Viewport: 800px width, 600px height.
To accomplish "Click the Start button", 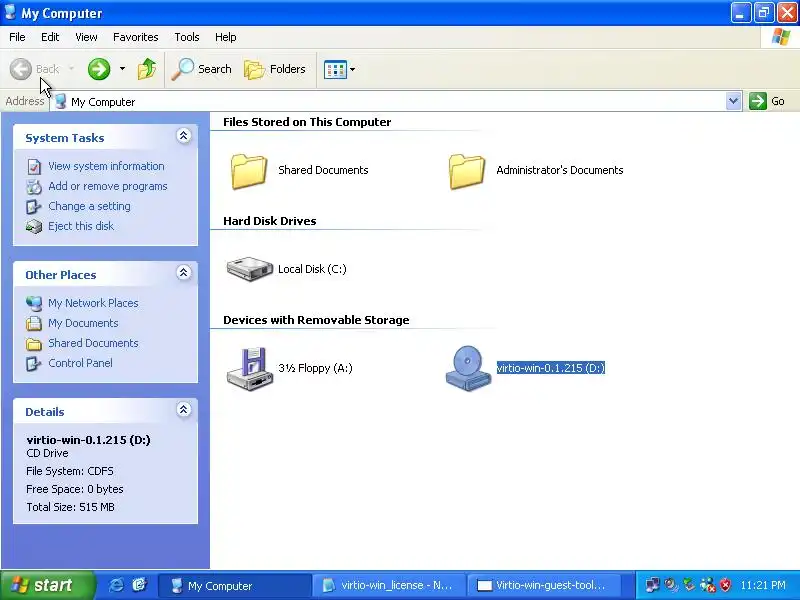I will 47,585.
